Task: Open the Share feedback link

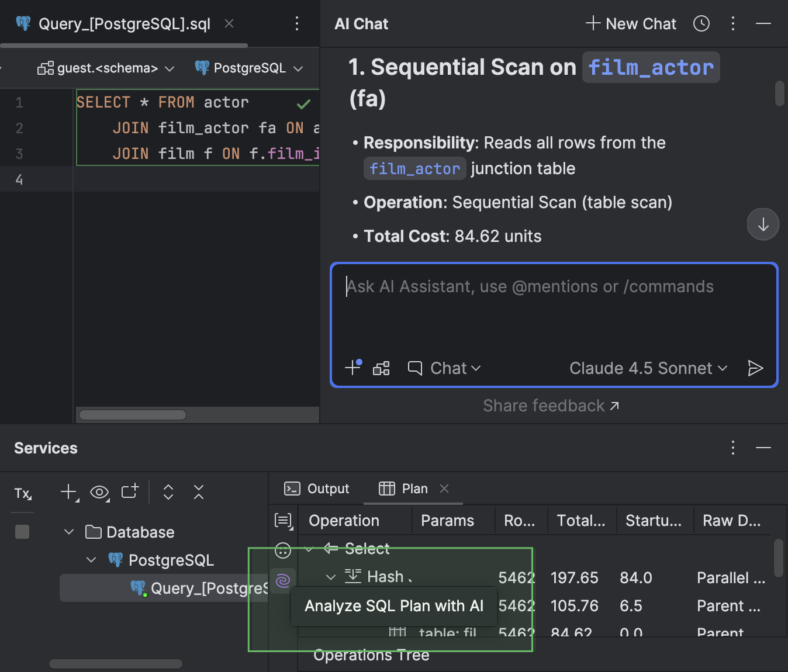Action: [550, 406]
